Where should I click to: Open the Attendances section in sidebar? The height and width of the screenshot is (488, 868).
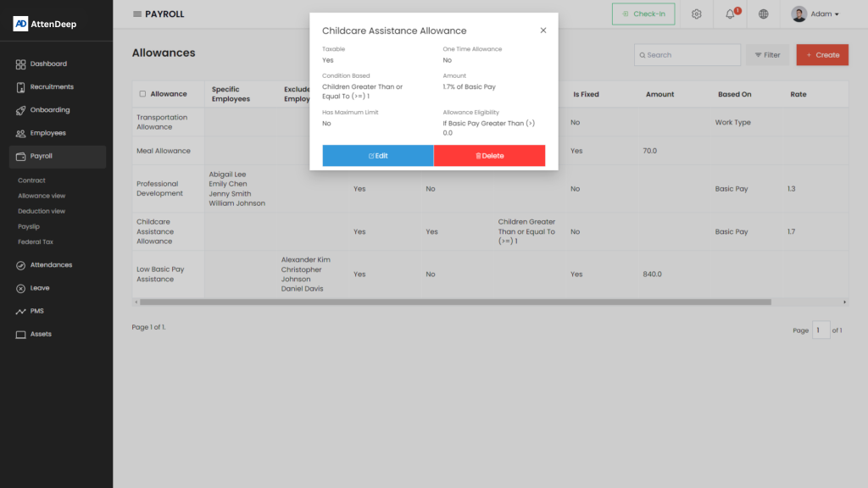click(51, 265)
